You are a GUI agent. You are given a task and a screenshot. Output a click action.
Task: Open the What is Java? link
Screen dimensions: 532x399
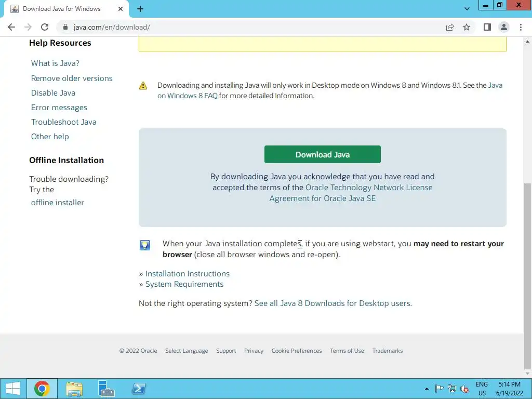pos(55,63)
